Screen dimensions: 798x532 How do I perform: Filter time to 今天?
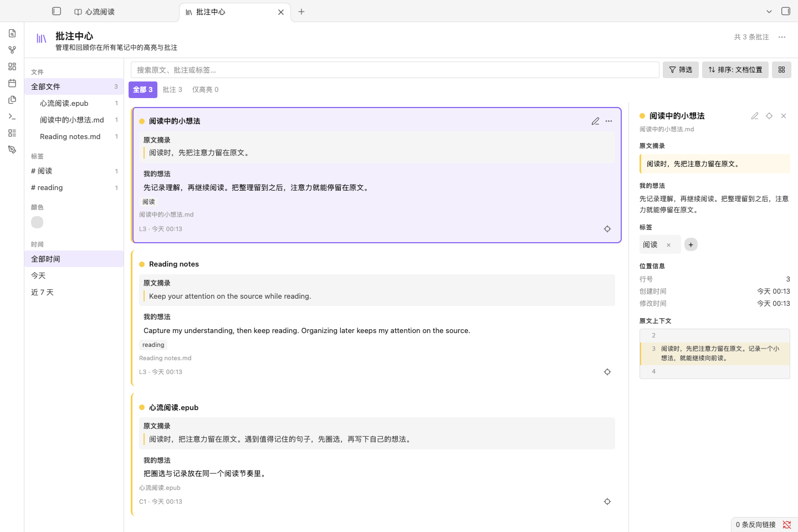pos(74,276)
